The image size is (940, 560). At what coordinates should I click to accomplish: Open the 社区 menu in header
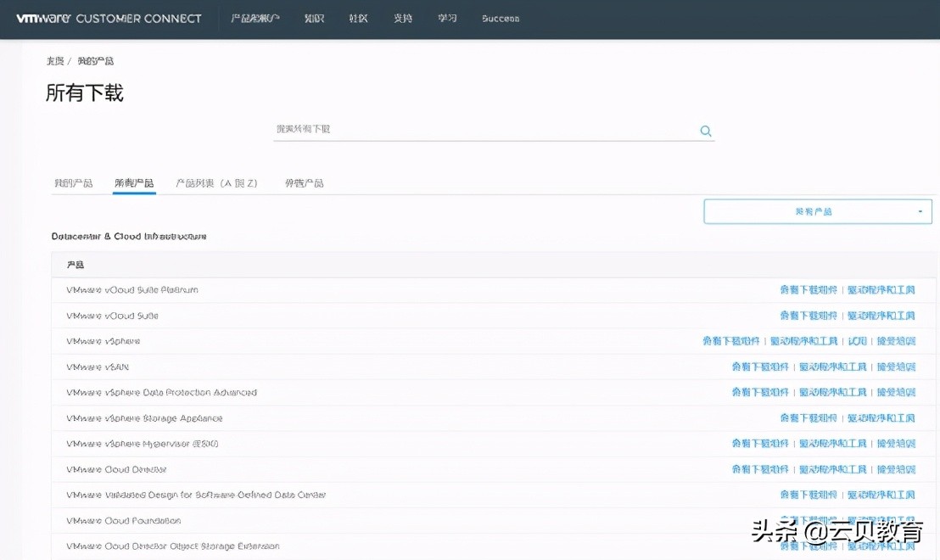pos(358,18)
